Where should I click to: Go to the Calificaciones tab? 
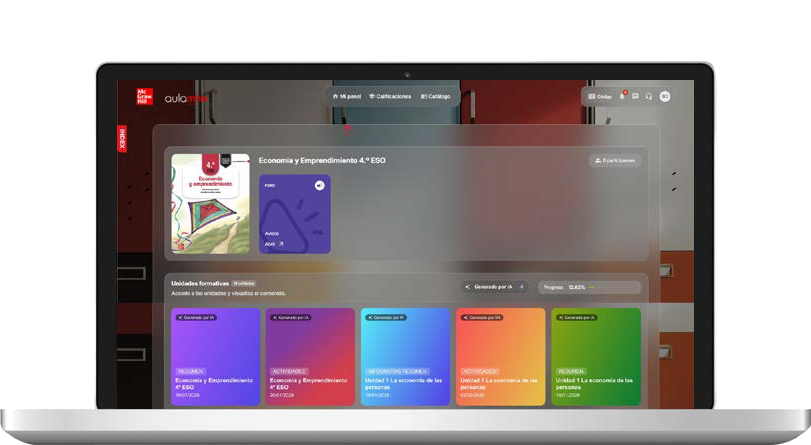point(390,96)
